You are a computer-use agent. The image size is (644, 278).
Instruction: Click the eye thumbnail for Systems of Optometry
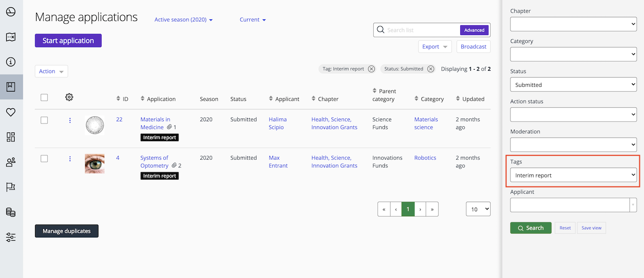pyautogui.click(x=95, y=163)
